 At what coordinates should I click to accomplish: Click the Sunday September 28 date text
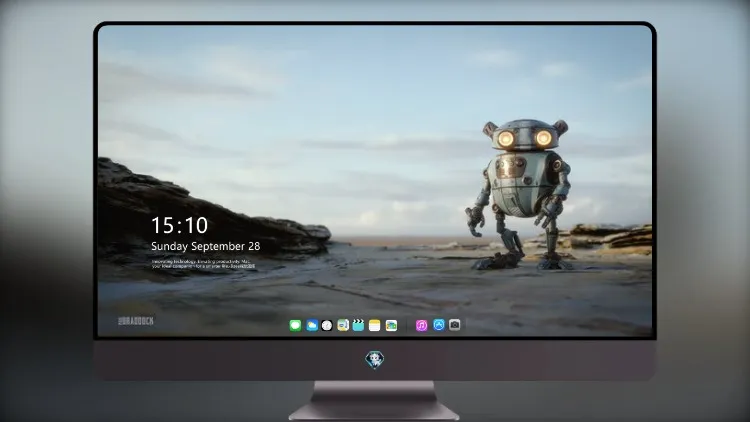206,246
